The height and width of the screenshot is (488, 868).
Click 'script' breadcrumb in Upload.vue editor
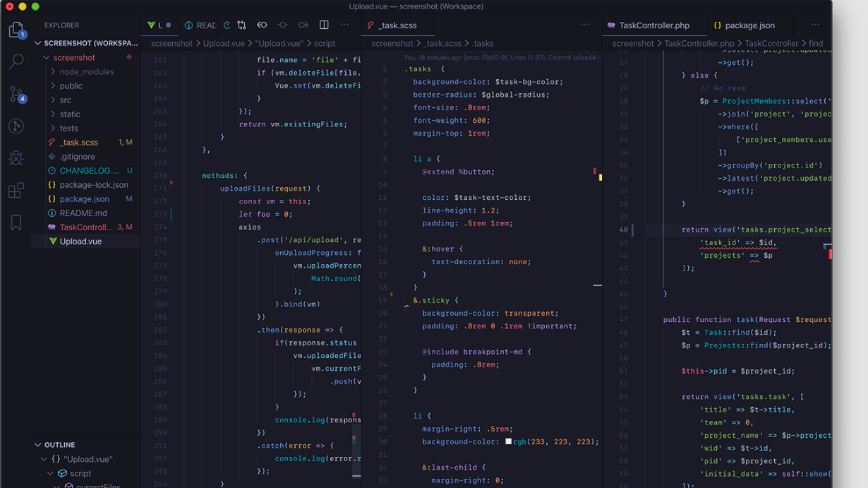[325, 43]
